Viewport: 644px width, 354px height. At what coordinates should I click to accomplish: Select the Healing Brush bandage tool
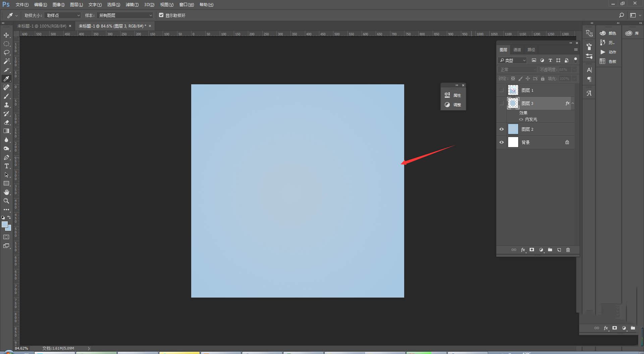pos(6,87)
